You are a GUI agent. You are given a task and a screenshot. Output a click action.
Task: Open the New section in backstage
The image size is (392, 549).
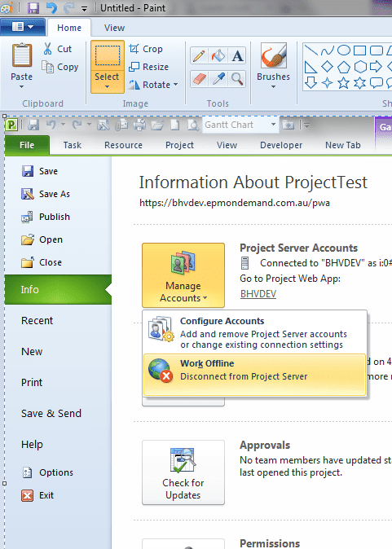tap(32, 352)
